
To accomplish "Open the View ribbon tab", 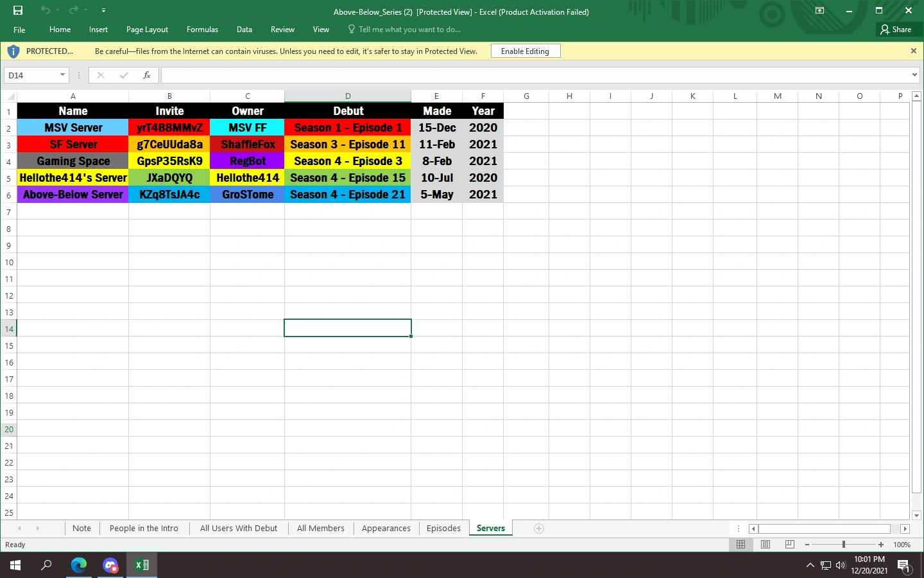I will (x=321, y=30).
